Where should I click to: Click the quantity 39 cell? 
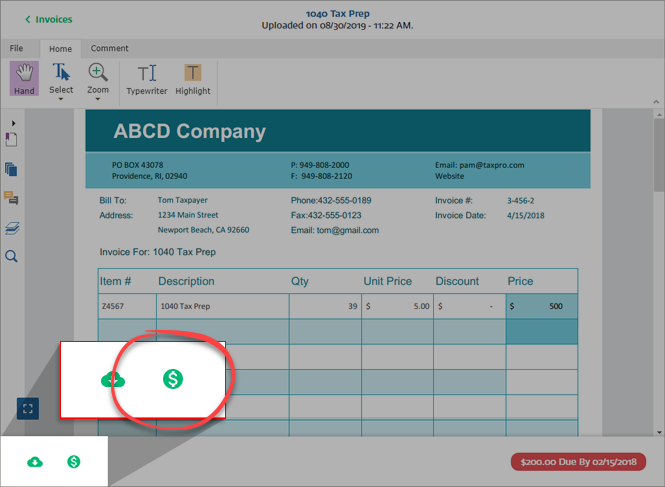pyautogui.click(x=325, y=306)
